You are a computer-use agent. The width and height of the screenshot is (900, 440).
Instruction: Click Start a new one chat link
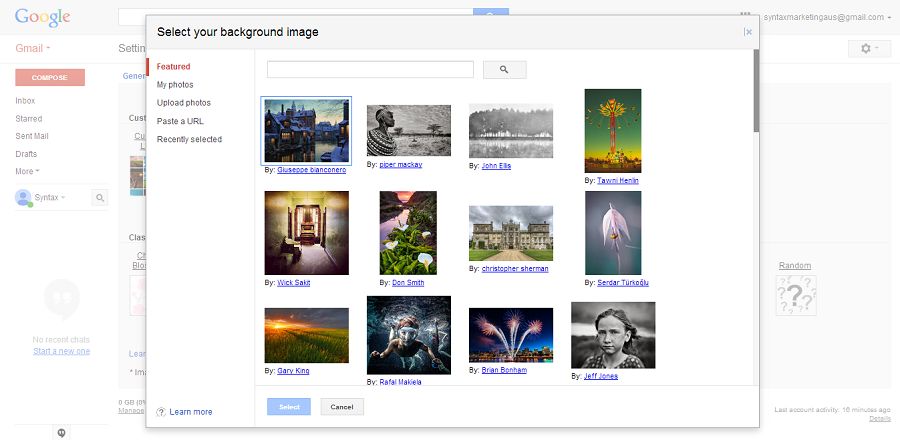(x=61, y=351)
